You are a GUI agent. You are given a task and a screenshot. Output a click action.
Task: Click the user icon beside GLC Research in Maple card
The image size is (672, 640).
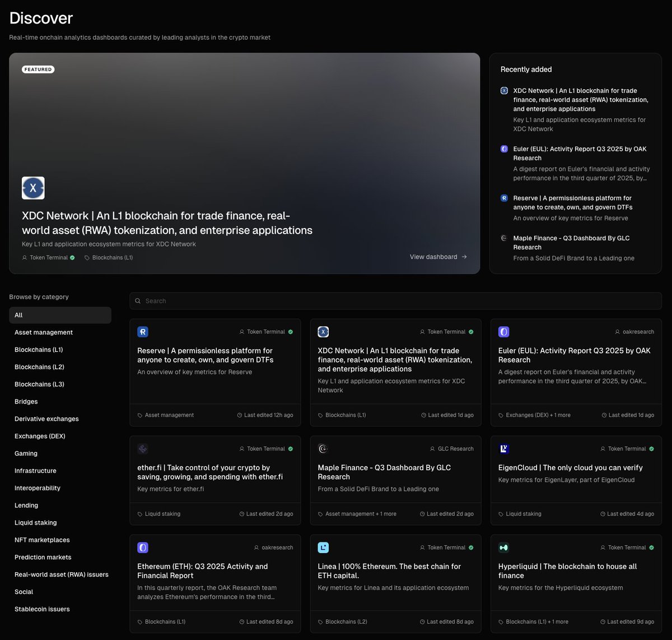(x=432, y=449)
